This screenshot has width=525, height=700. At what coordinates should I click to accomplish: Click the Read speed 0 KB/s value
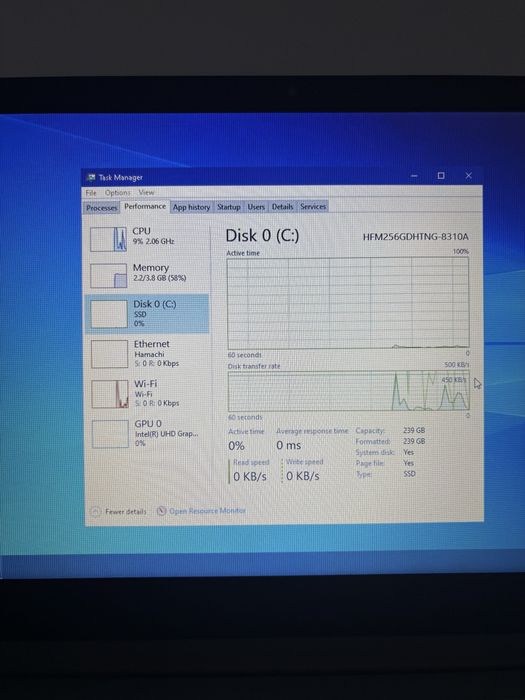click(250, 476)
